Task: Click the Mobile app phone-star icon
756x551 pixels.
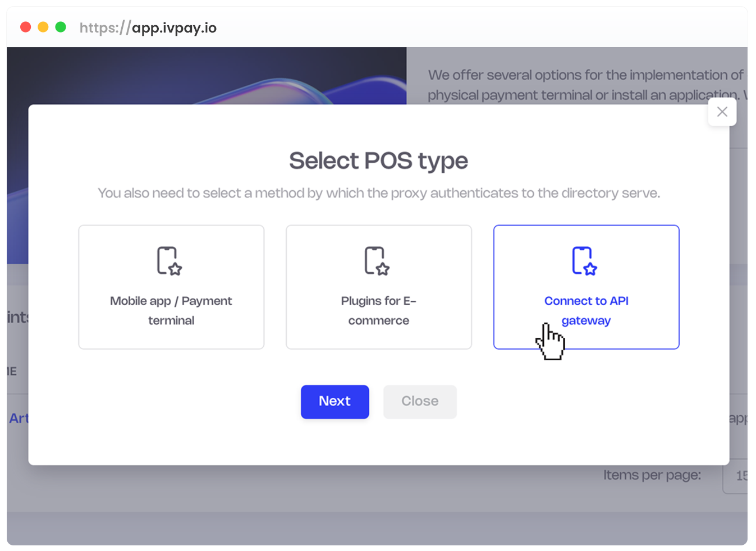Action: (x=169, y=261)
